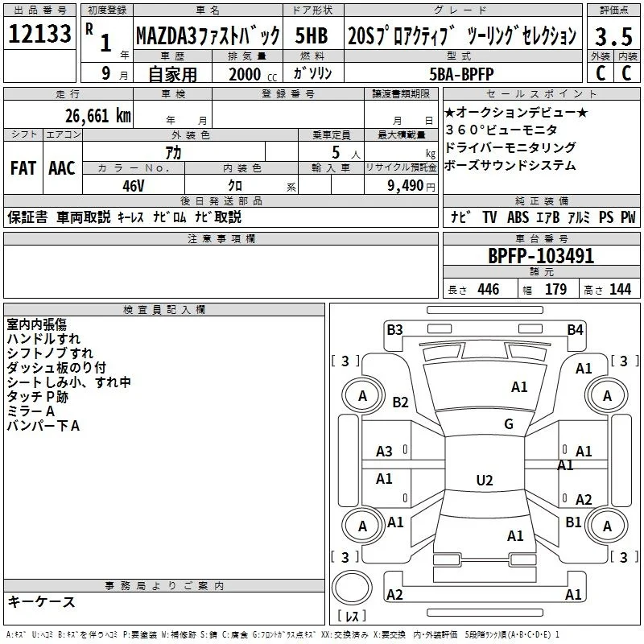
Task: Click ナビロム in later-shipped parts
Action: point(170,217)
